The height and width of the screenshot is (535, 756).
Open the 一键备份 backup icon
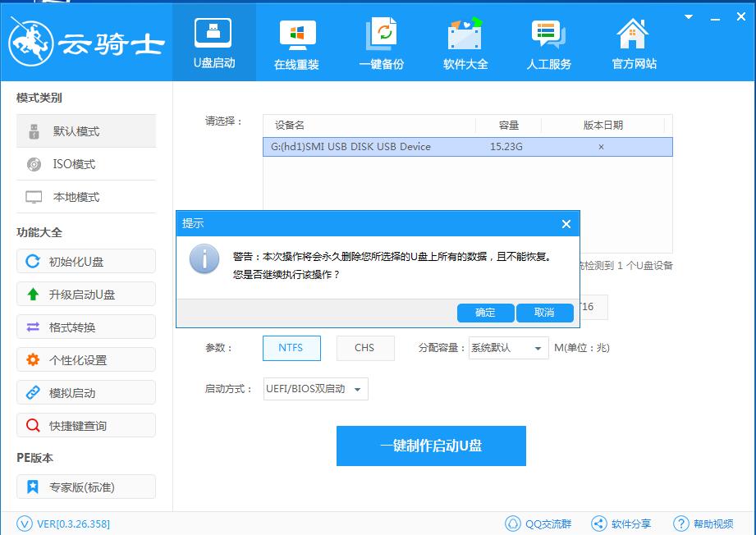click(x=382, y=34)
